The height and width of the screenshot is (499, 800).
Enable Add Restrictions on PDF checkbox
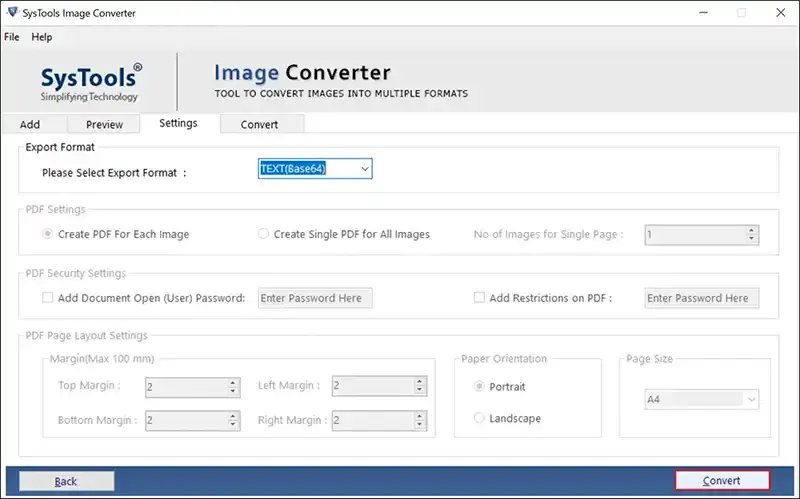pos(479,297)
